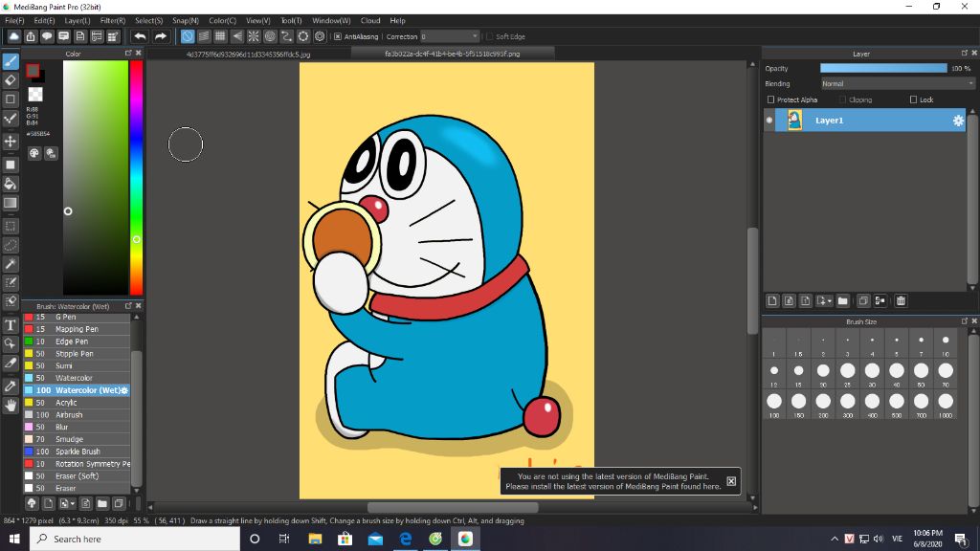Switch to the 4d3775ff6a932696 .jpg tab
980x551 pixels.
tap(248, 55)
